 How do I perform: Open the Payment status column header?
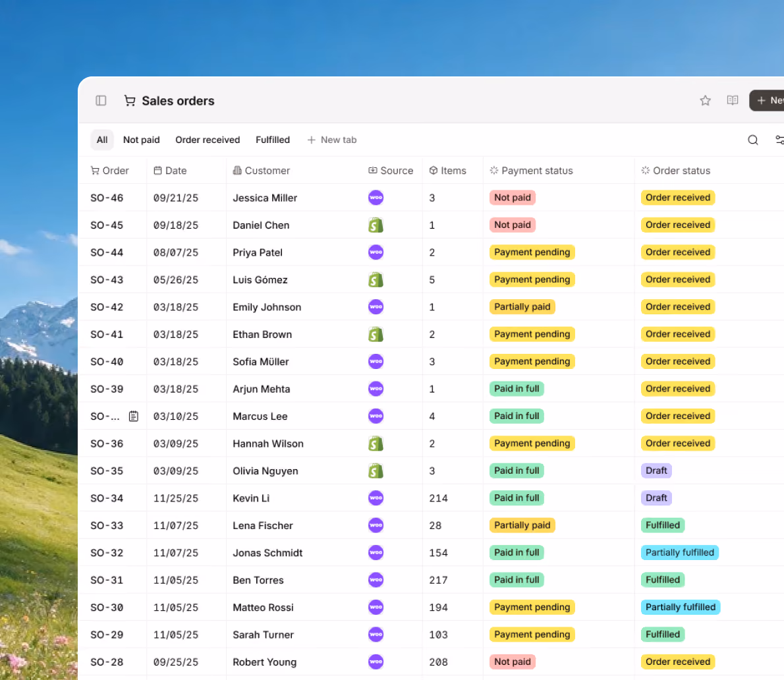tap(531, 171)
